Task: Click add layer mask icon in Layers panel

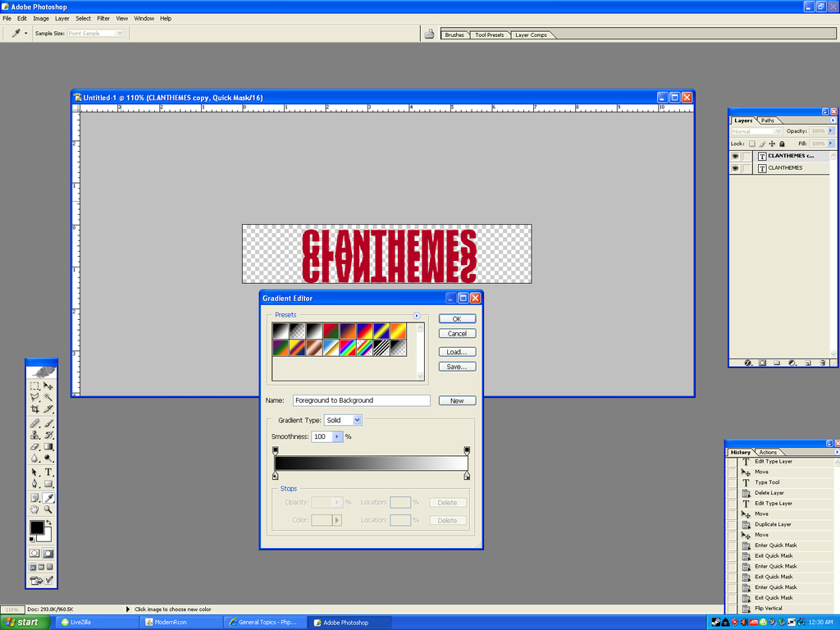Action: pos(762,363)
